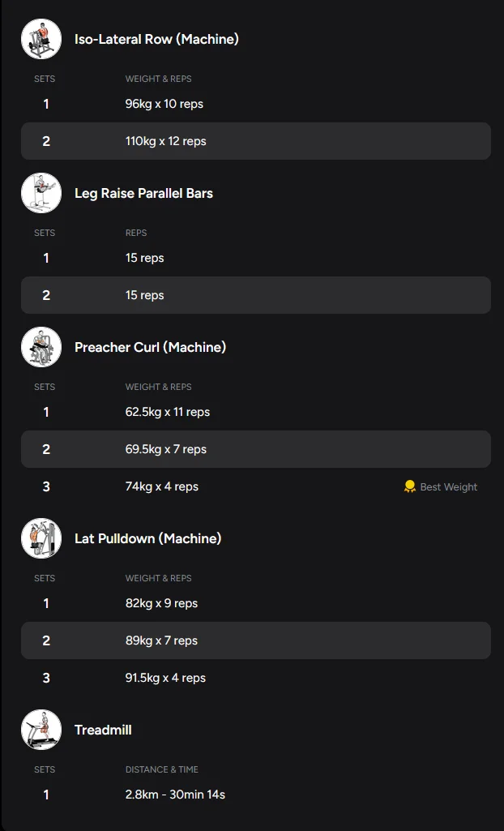
Task: Click the Preacher Curl machine icon
Action: click(x=41, y=347)
